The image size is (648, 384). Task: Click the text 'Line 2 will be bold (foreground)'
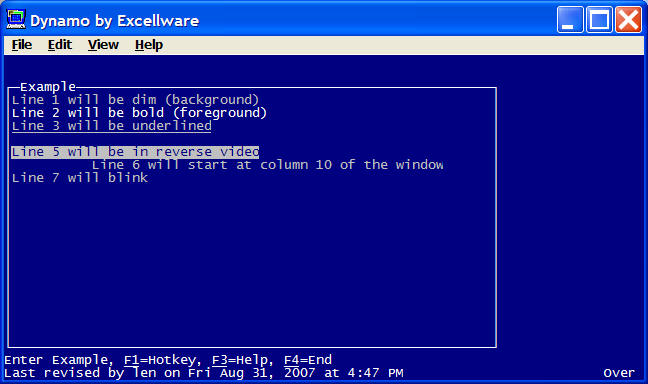click(139, 113)
